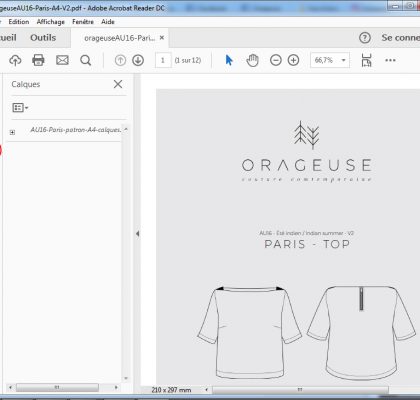
Task: Click the (1 sur 12) page count
Action: tap(188, 60)
